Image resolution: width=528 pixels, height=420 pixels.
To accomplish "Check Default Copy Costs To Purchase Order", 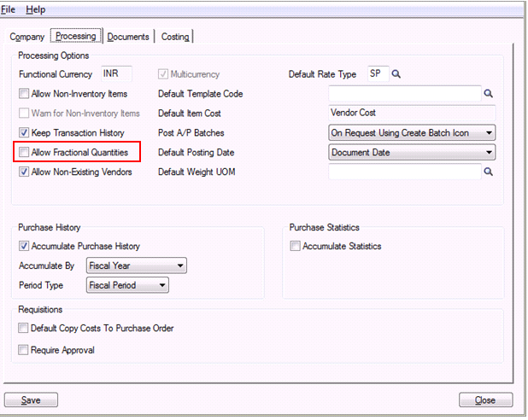I will tap(23, 328).
